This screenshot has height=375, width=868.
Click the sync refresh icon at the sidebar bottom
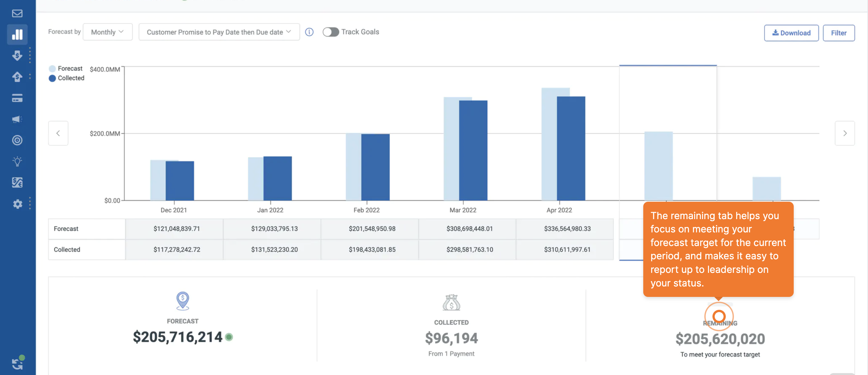coord(17,364)
